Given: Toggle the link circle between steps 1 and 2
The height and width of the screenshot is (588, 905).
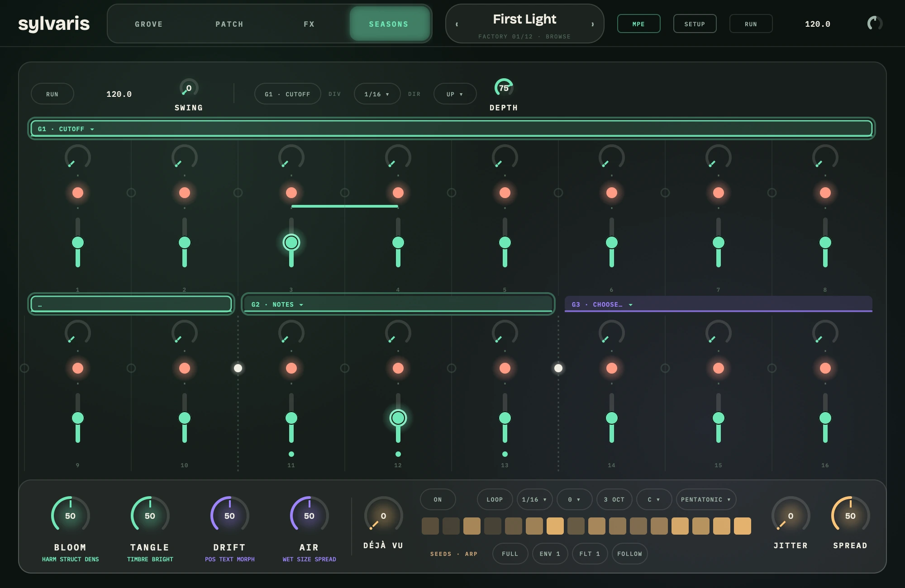Looking at the screenshot, I should click(x=131, y=193).
